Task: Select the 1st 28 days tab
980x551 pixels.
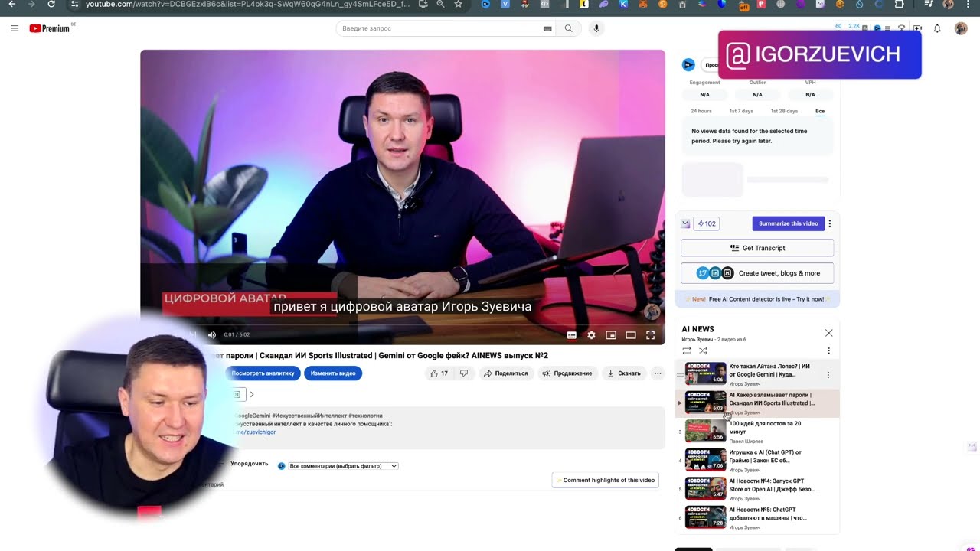Action: 784,111
